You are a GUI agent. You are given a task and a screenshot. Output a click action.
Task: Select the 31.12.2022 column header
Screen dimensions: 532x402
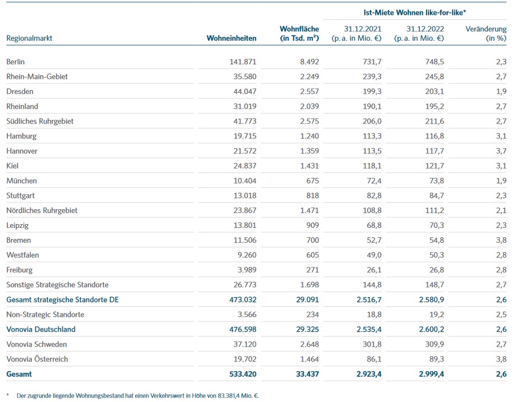[419, 33]
